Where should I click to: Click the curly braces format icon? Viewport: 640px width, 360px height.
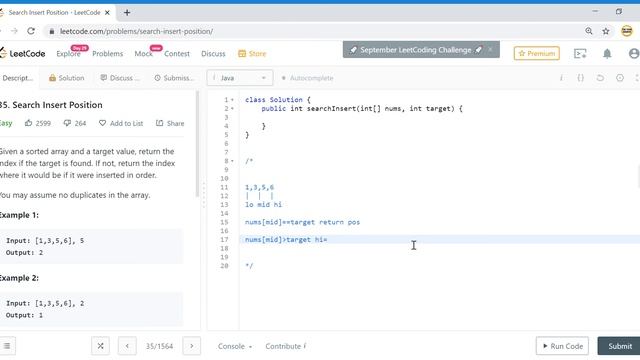580,78
